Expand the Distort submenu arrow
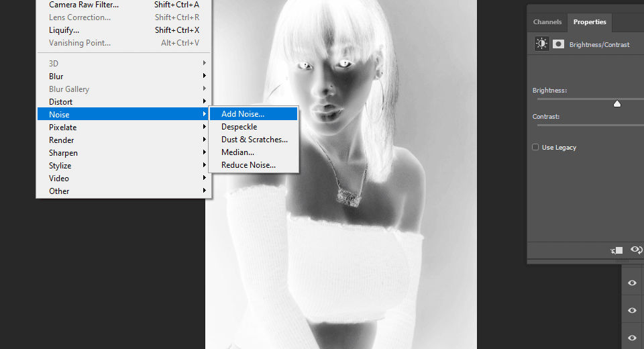Screen dimensions: 644x349 click(204, 101)
